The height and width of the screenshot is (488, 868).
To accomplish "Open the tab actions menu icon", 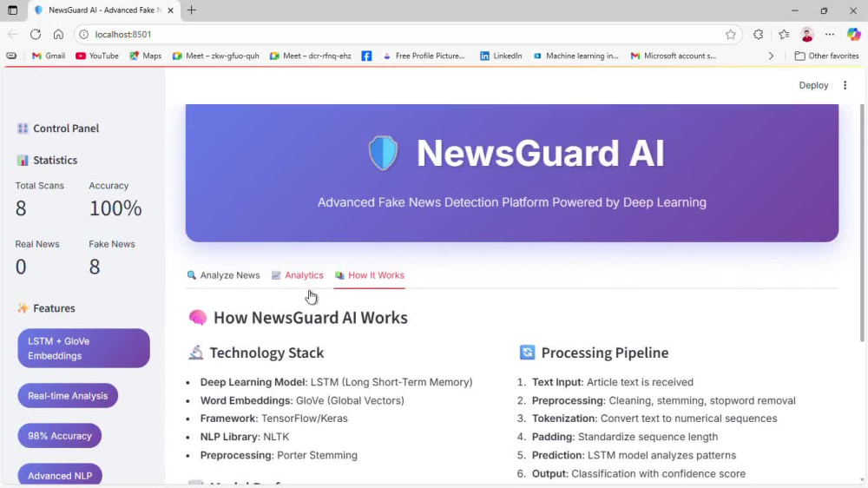I will tap(12, 10).
